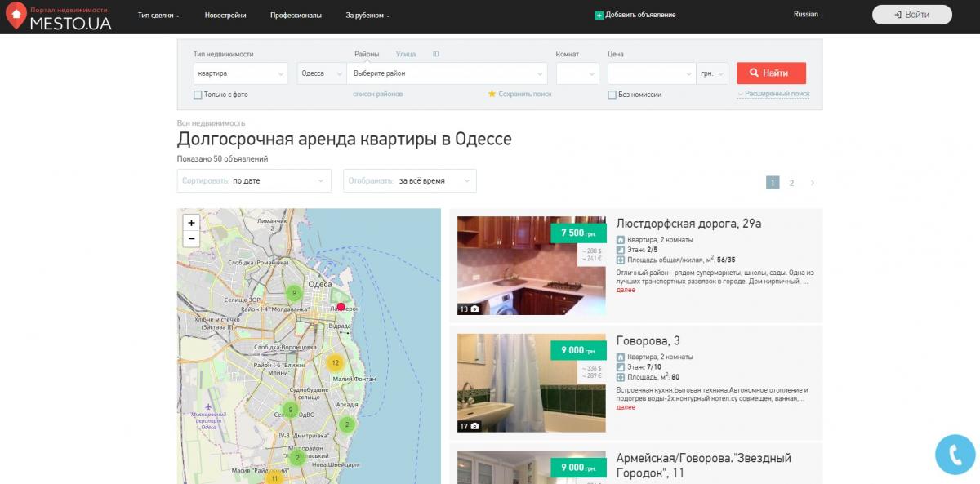Image resolution: width=980 pixels, height=484 pixels.
Task: Click the area icon beside Площадь 80
Action: pos(621,377)
